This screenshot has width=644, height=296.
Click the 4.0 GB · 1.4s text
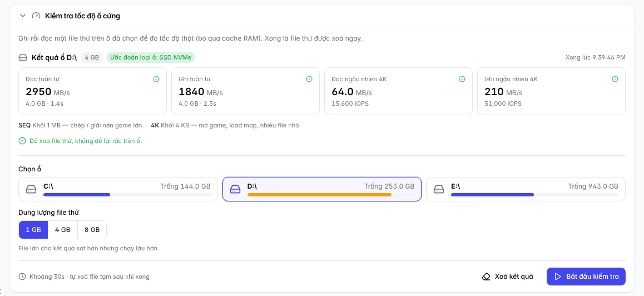(x=44, y=103)
